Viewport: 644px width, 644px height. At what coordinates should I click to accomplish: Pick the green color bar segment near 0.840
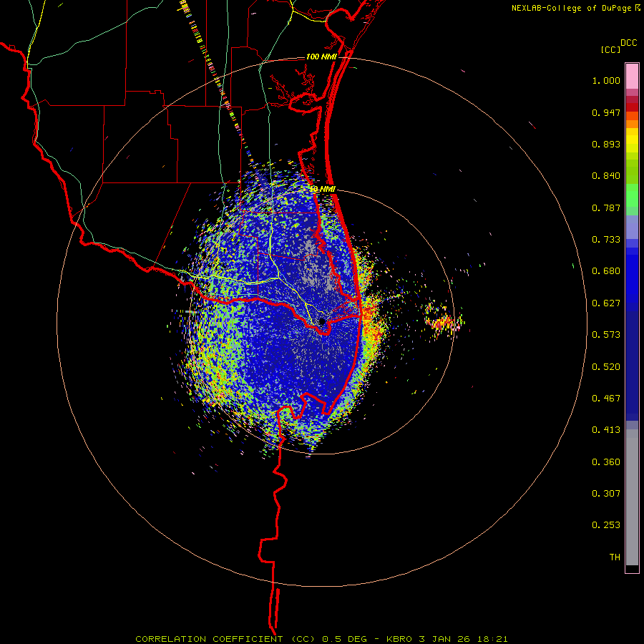point(632,171)
